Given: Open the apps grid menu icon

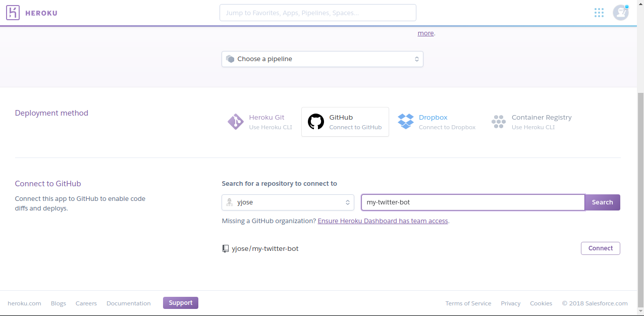Looking at the screenshot, I should tap(599, 13).
